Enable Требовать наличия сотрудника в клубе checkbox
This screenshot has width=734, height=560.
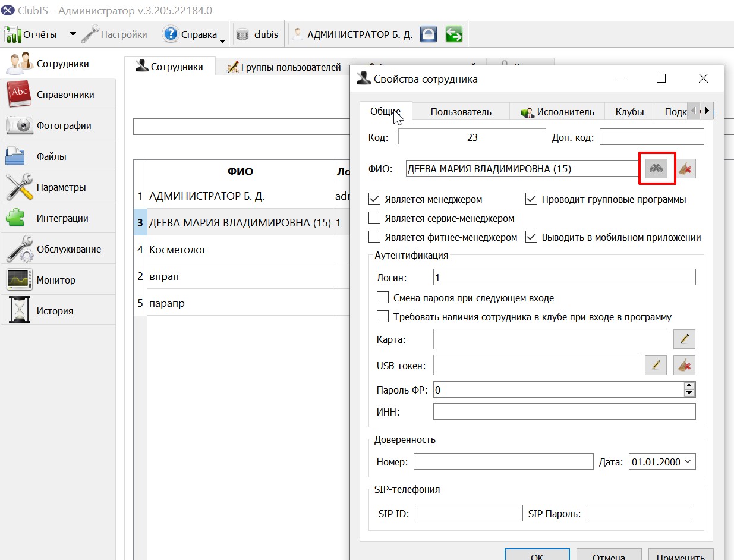pyautogui.click(x=383, y=317)
